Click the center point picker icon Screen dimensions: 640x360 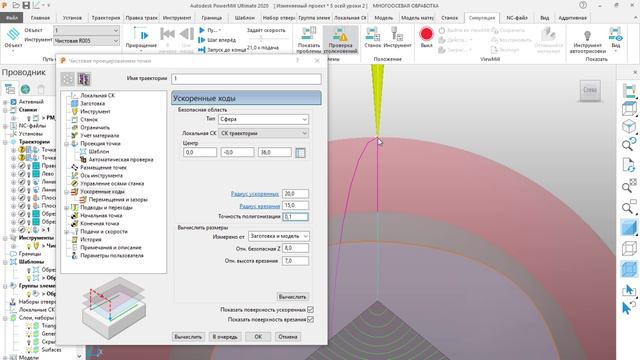coord(300,153)
